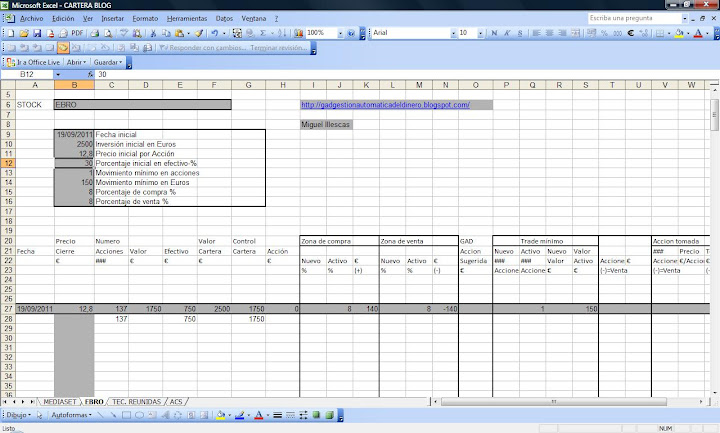720x433 pixels.
Task: Align text left in the formatting toolbar
Action: coord(536,33)
